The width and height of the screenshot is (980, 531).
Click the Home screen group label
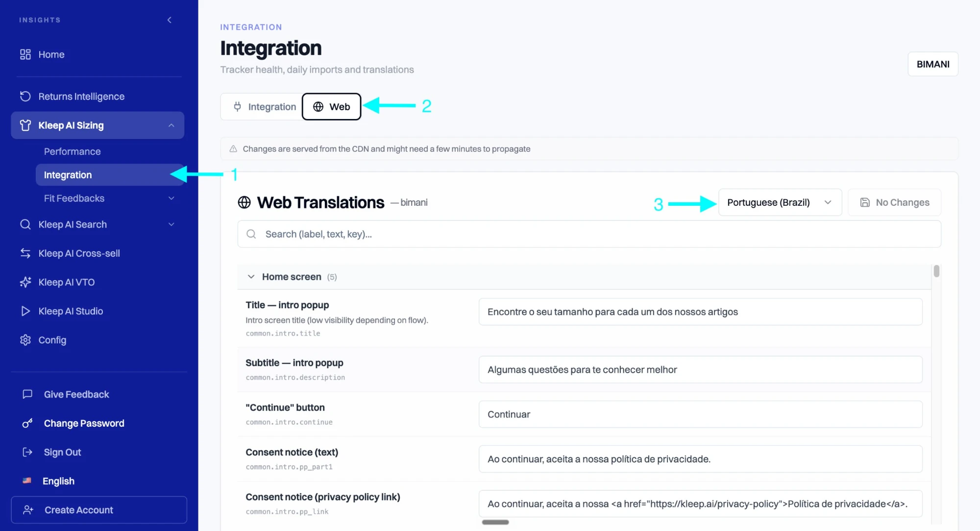(292, 277)
